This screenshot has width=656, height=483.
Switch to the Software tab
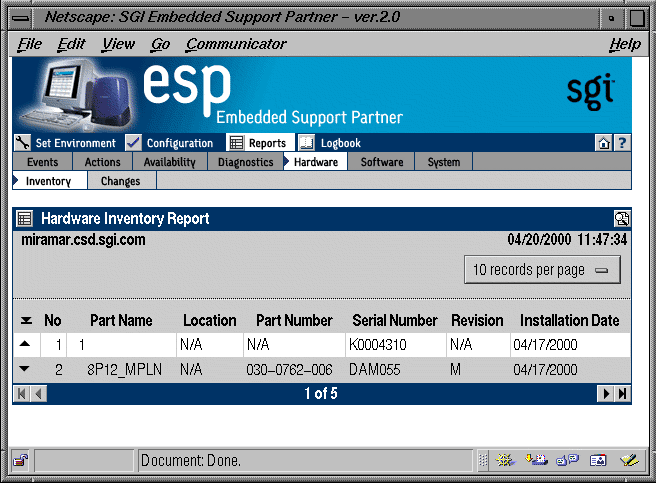point(382,162)
